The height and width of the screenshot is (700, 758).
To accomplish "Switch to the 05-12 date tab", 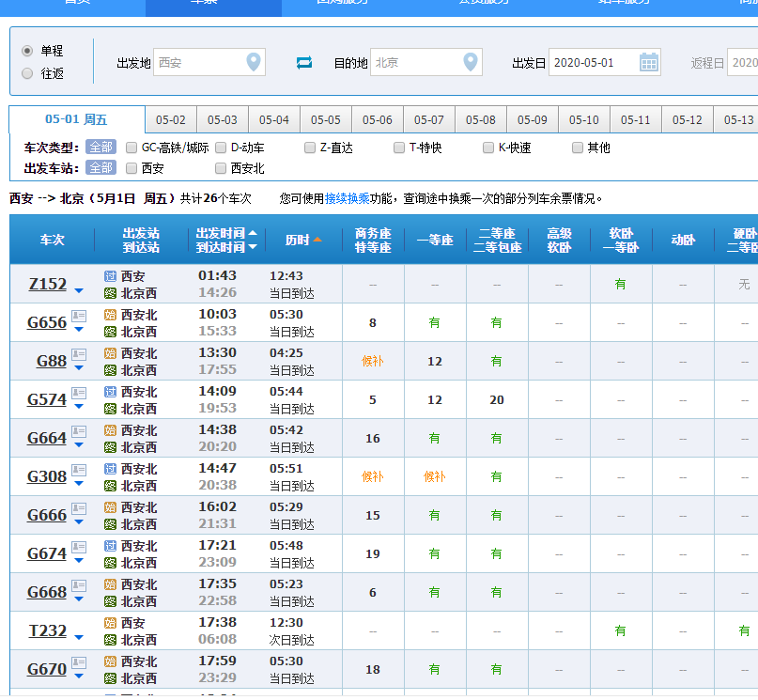I will (687, 120).
